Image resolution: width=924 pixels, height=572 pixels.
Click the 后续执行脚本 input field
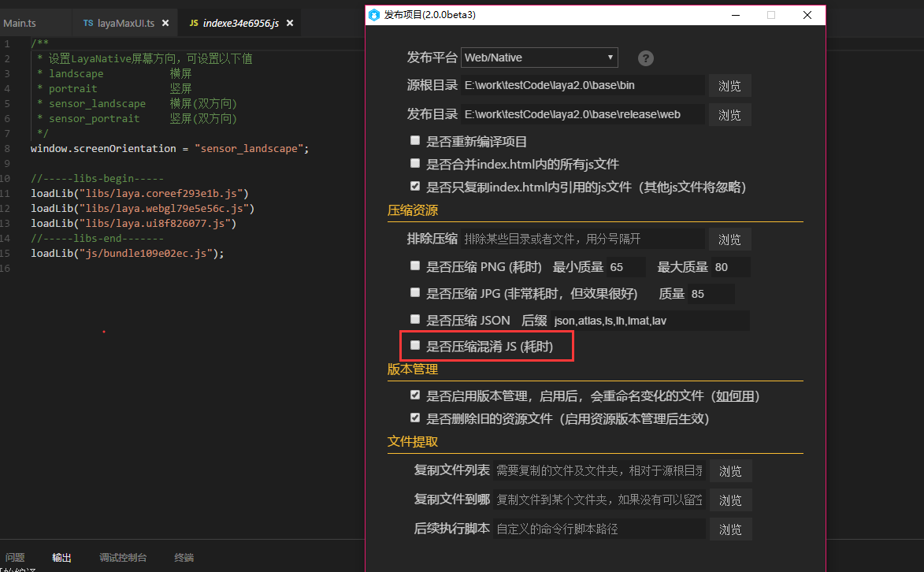click(599, 529)
